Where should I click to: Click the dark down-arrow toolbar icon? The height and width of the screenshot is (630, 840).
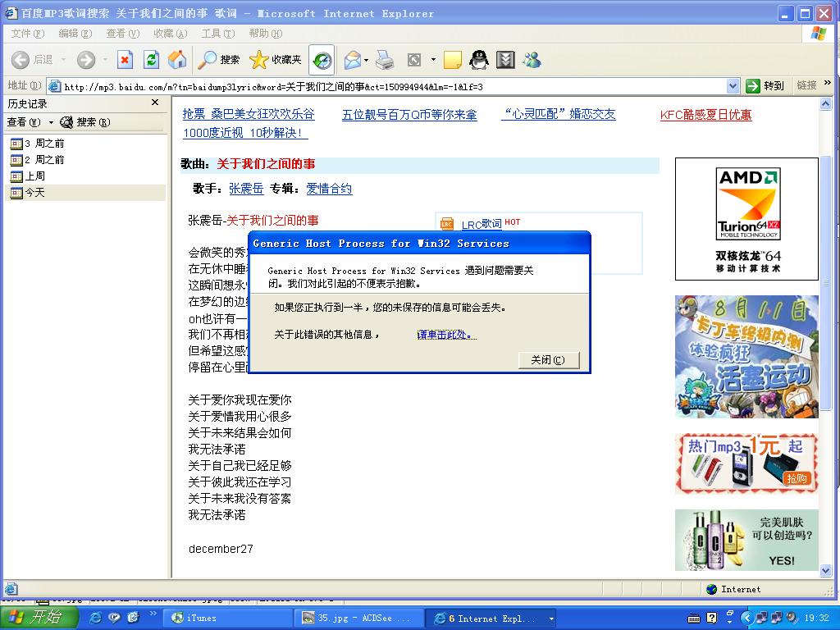pyautogui.click(x=505, y=59)
